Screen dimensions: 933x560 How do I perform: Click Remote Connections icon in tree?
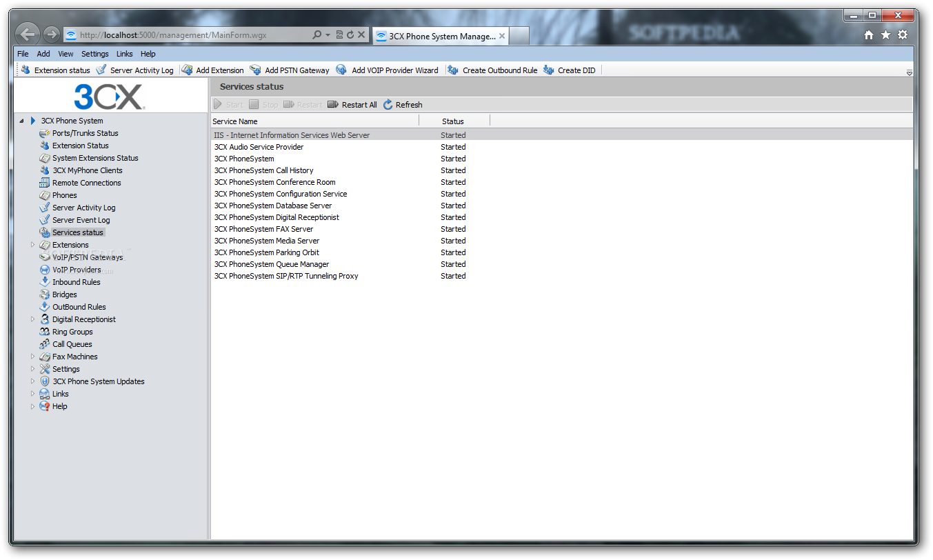(x=45, y=183)
